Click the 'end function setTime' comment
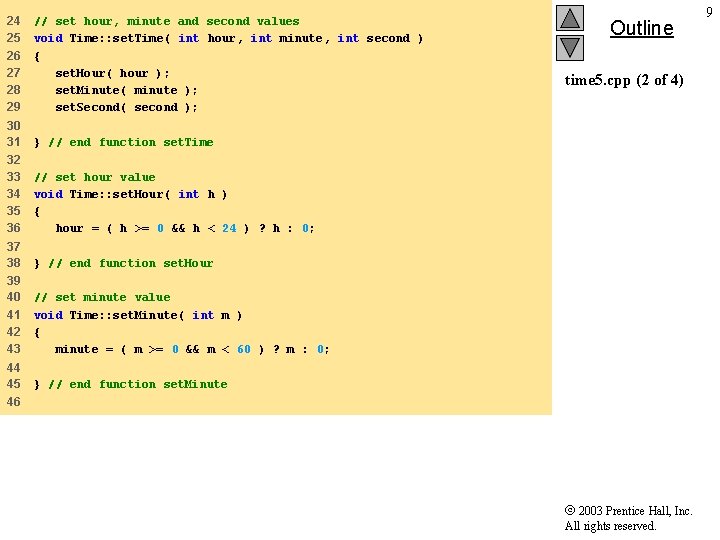Viewport: 720px width, 540px height. (130, 142)
